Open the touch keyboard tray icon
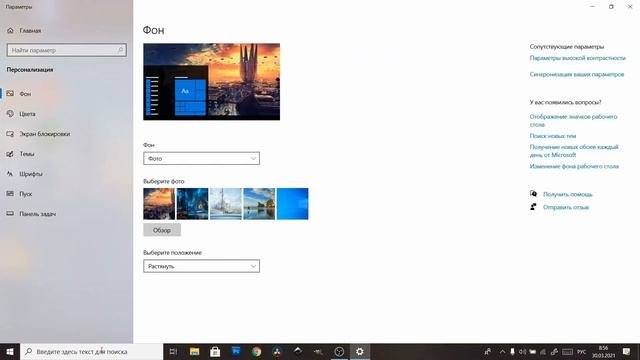The image size is (640, 360). pyautogui.click(x=567, y=352)
